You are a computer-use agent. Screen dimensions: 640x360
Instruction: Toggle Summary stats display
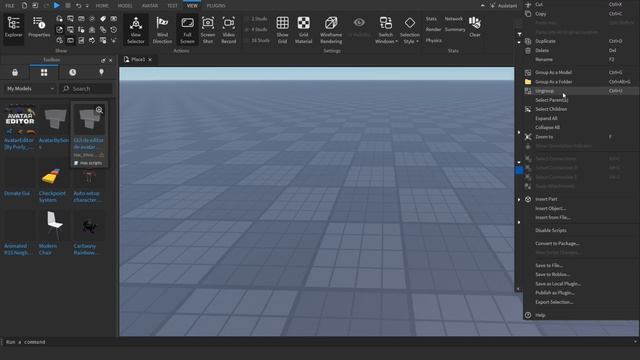tap(455, 29)
